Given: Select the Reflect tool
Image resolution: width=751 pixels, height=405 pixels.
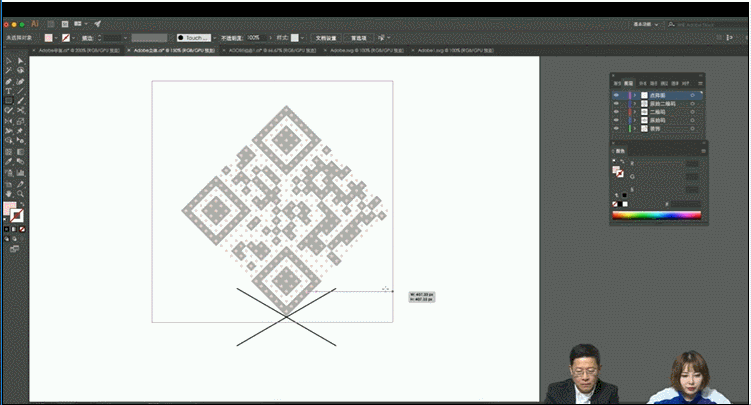Looking at the screenshot, I should [9, 121].
